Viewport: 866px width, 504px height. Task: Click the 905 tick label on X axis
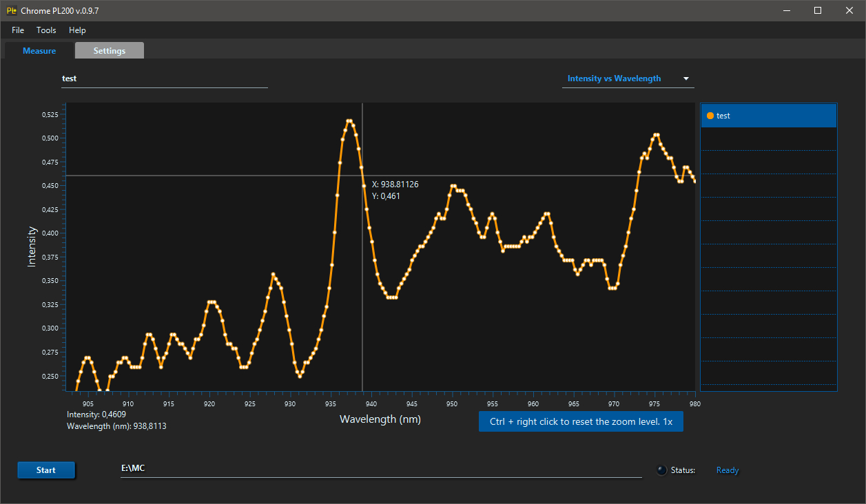[87, 403]
